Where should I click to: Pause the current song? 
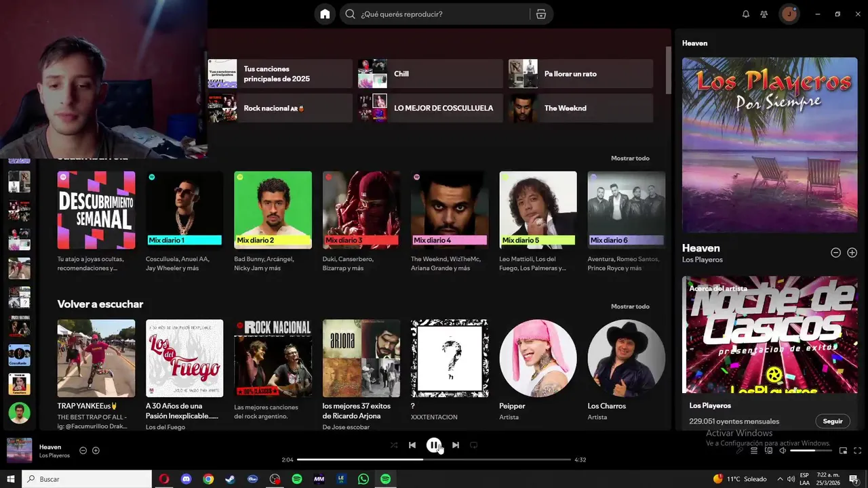point(434,445)
